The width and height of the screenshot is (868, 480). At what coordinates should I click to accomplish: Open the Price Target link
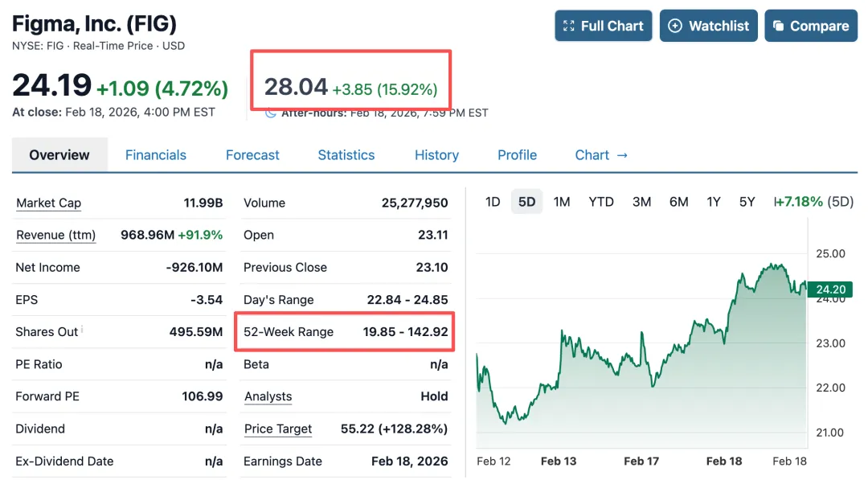[278, 429]
